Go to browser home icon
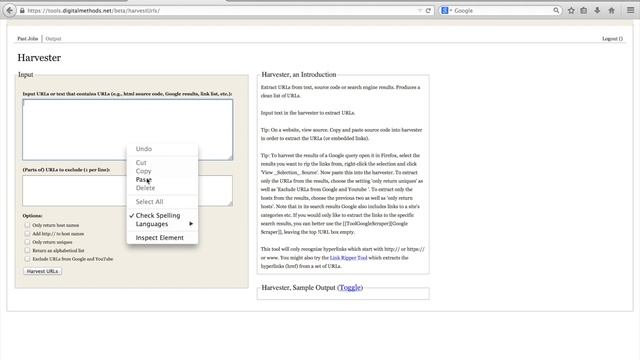This screenshot has width=640, height=360. (x=611, y=11)
